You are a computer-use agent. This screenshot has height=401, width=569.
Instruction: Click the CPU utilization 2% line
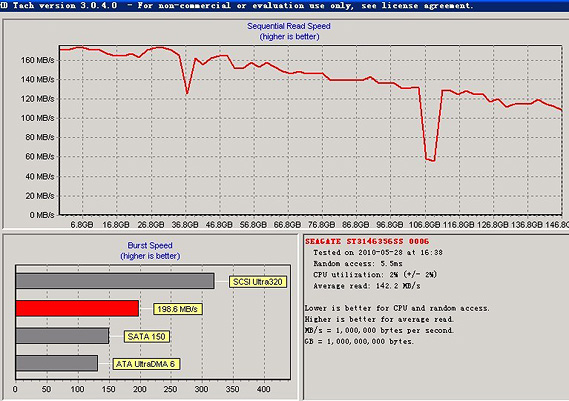coord(375,275)
